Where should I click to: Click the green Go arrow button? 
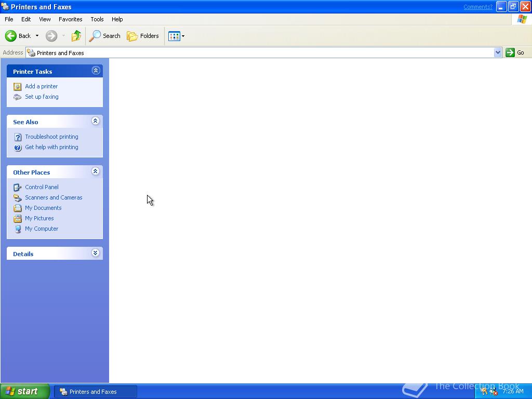click(510, 52)
